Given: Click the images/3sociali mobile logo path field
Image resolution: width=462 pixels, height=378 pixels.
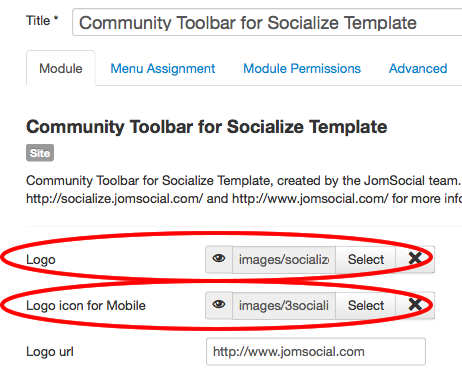Looking at the screenshot, I should tap(284, 305).
